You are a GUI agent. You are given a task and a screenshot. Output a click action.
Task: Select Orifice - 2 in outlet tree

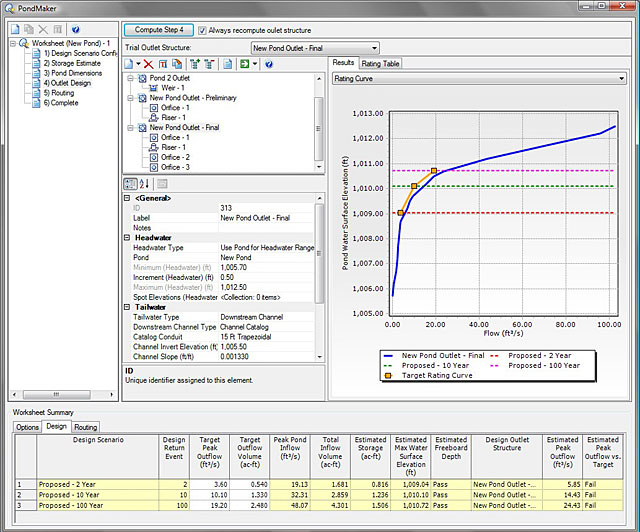click(x=175, y=157)
